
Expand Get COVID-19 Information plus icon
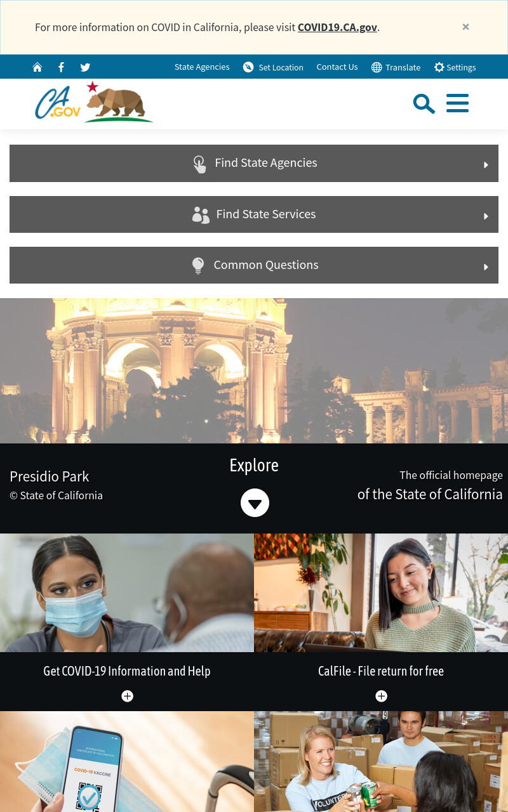click(127, 696)
